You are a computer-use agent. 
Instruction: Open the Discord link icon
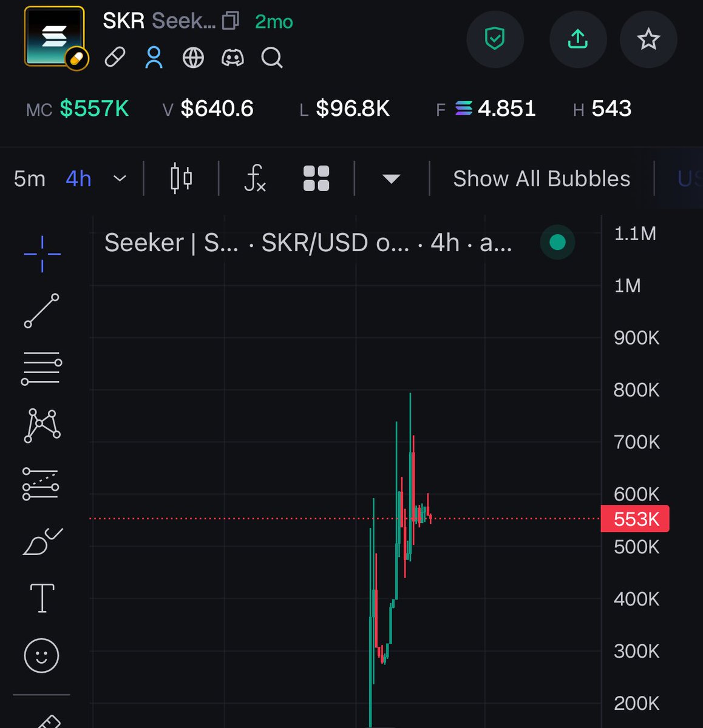point(233,58)
